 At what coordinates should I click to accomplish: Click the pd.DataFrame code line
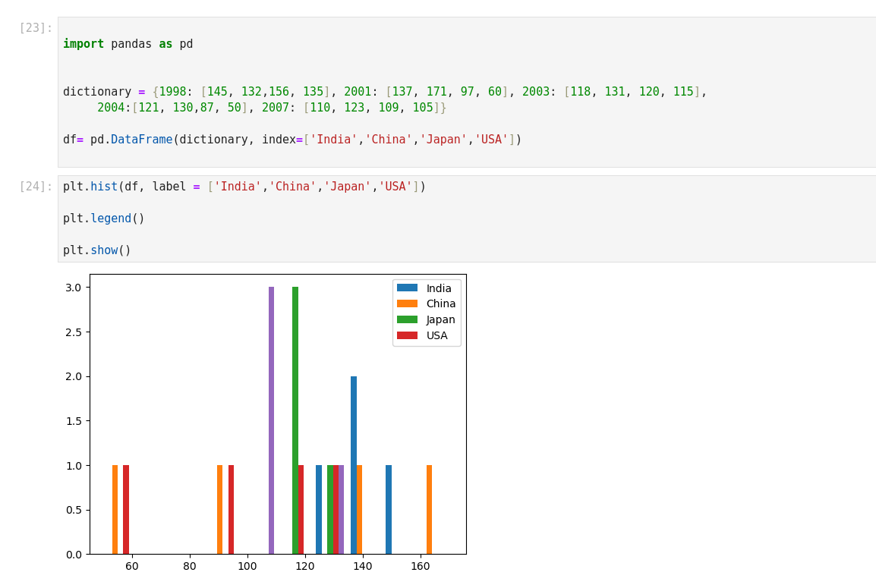click(x=292, y=140)
